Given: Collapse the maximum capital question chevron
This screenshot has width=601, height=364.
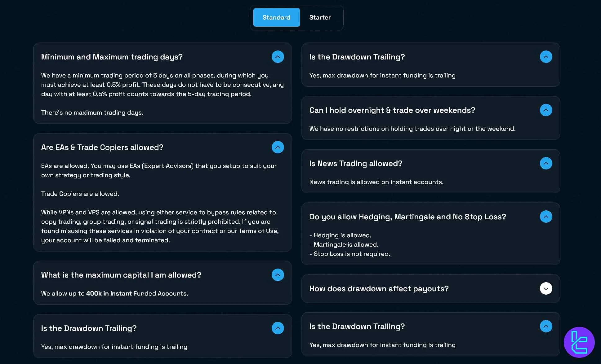Looking at the screenshot, I should (278, 275).
